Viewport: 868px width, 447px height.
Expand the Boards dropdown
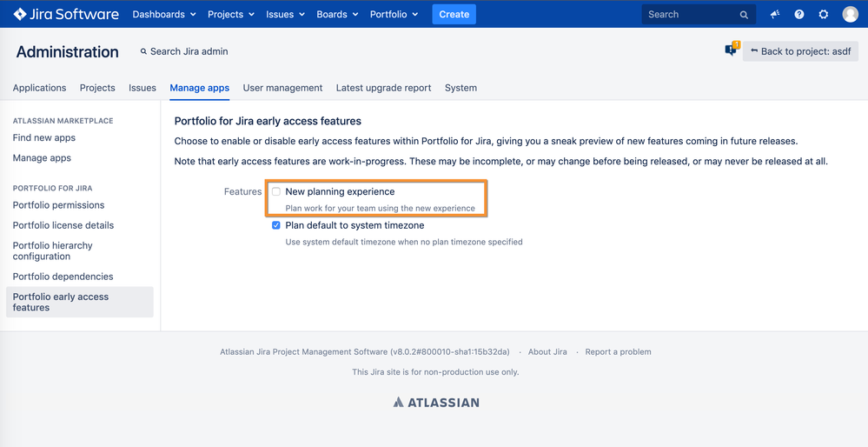click(338, 15)
